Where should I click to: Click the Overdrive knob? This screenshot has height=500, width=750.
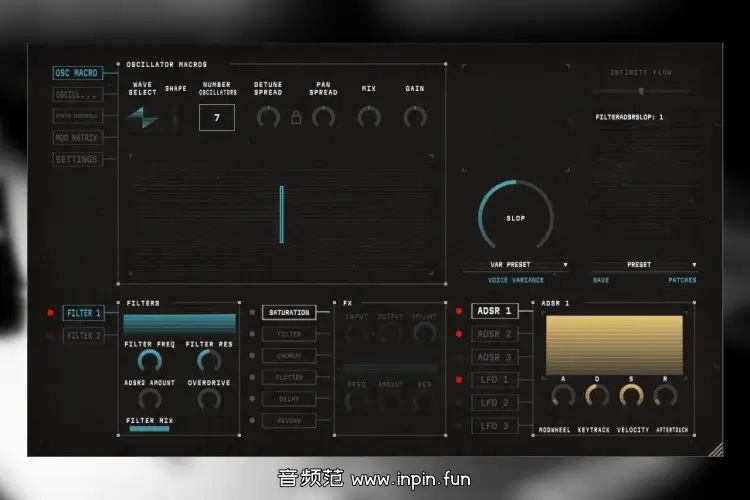[210, 400]
